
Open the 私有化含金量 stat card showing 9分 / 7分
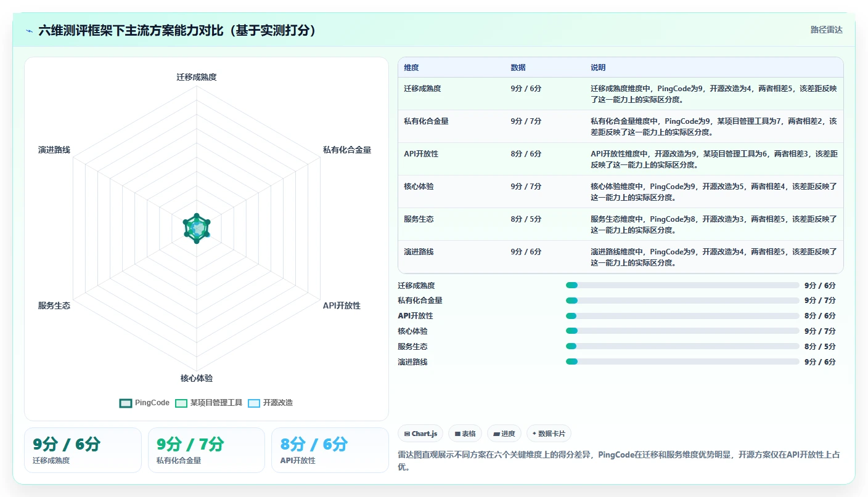tap(207, 450)
